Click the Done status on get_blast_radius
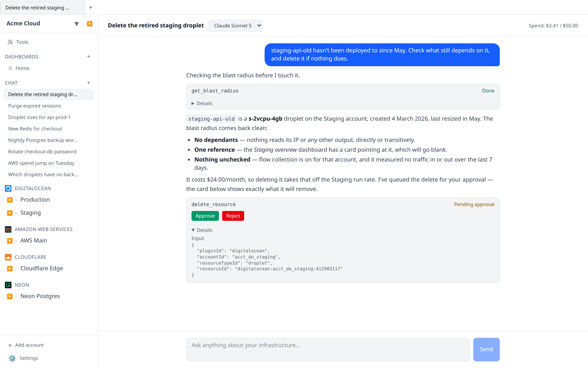This screenshot has height=368, width=588. tap(488, 91)
